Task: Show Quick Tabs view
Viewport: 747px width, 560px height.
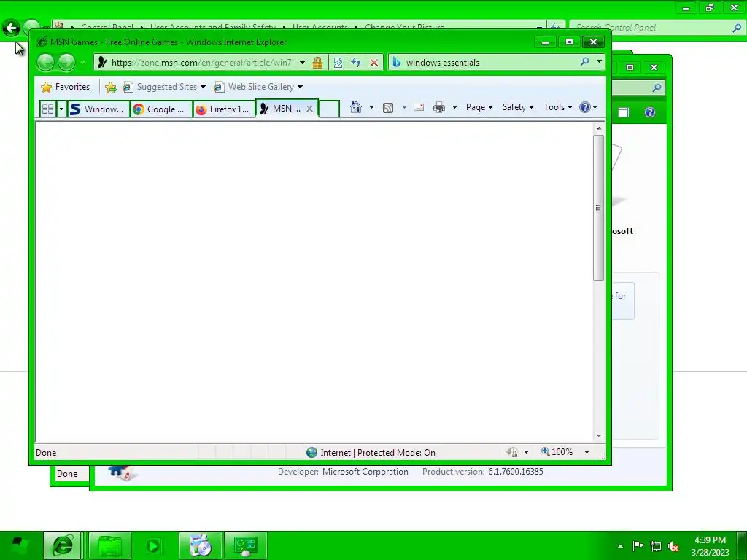Action: point(47,109)
